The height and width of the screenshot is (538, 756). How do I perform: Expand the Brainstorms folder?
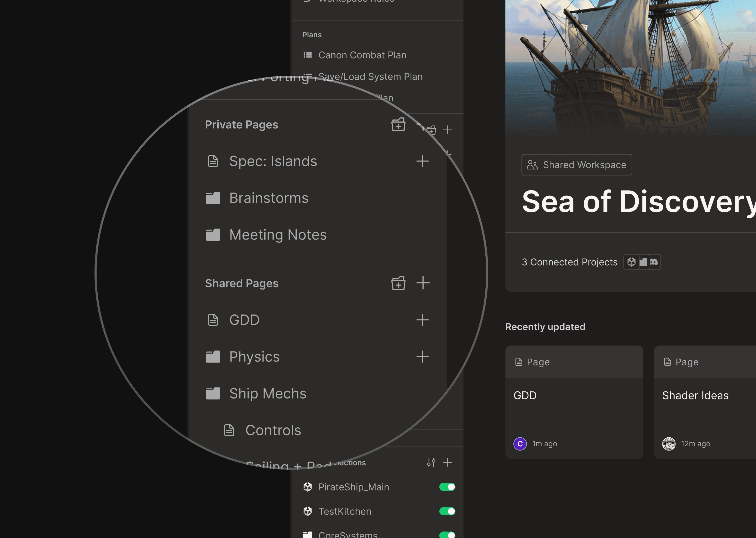pyautogui.click(x=269, y=198)
